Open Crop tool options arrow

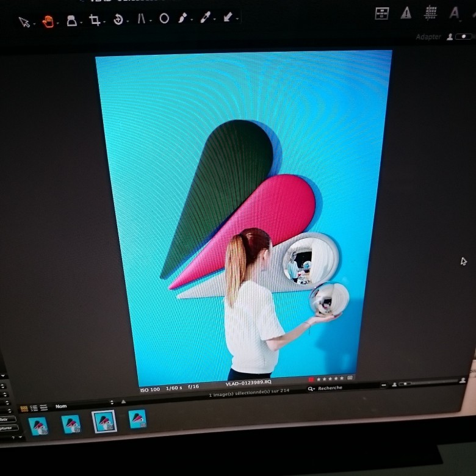click(x=104, y=22)
